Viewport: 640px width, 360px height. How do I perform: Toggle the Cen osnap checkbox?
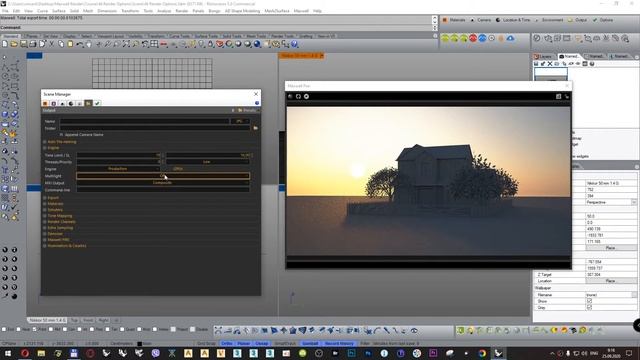65,329
